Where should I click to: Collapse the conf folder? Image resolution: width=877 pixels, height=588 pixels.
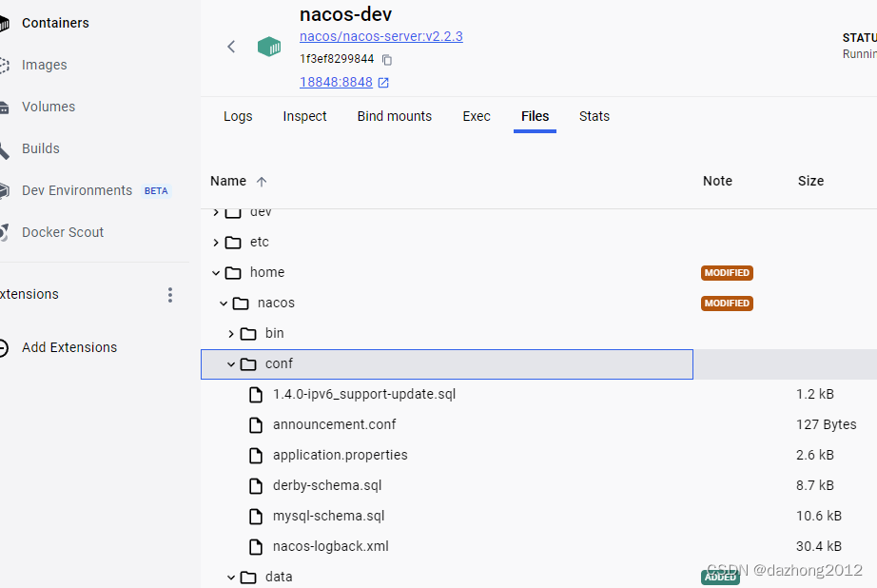[x=231, y=363]
